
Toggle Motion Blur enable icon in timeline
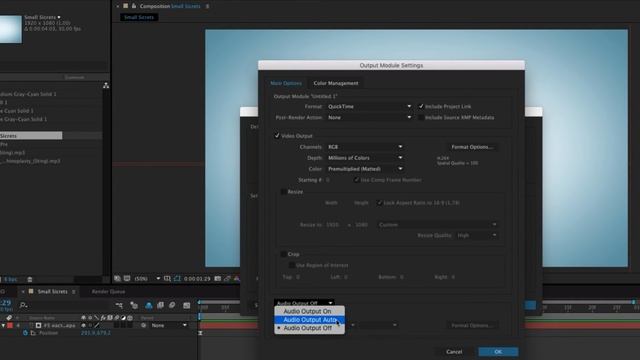pyautogui.click(x=172, y=305)
